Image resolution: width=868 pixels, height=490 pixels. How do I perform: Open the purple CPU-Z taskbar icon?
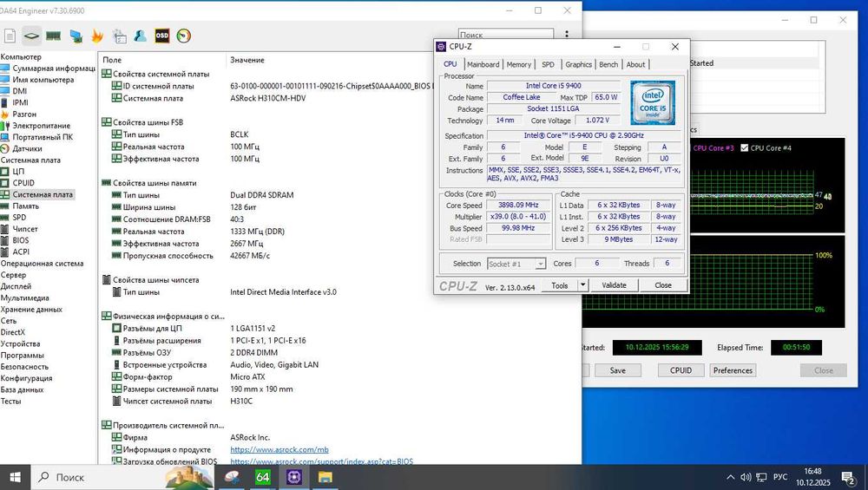(x=294, y=477)
